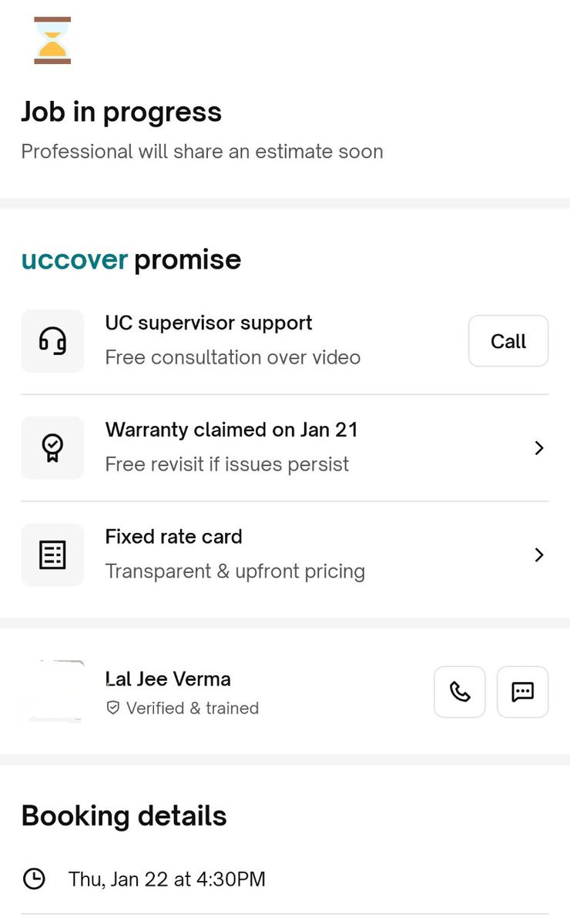Expand Fixed rate card row chevron
This screenshot has height=924, width=570.
click(x=539, y=555)
